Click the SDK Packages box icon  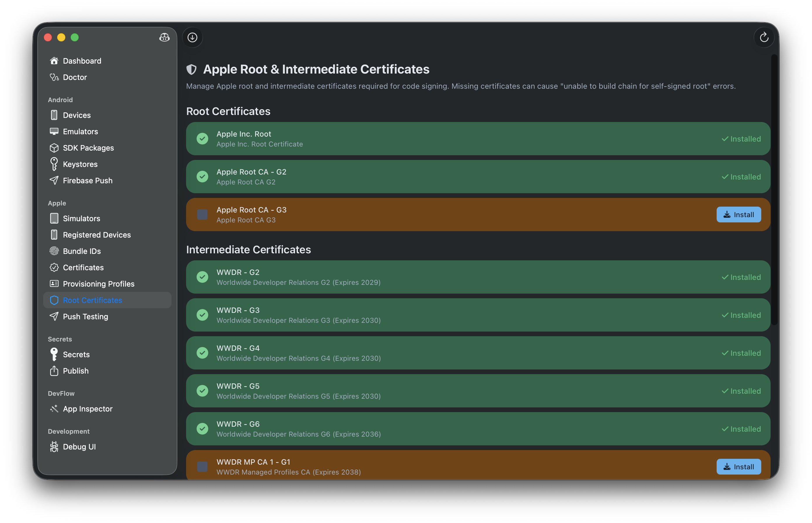[x=54, y=148]
